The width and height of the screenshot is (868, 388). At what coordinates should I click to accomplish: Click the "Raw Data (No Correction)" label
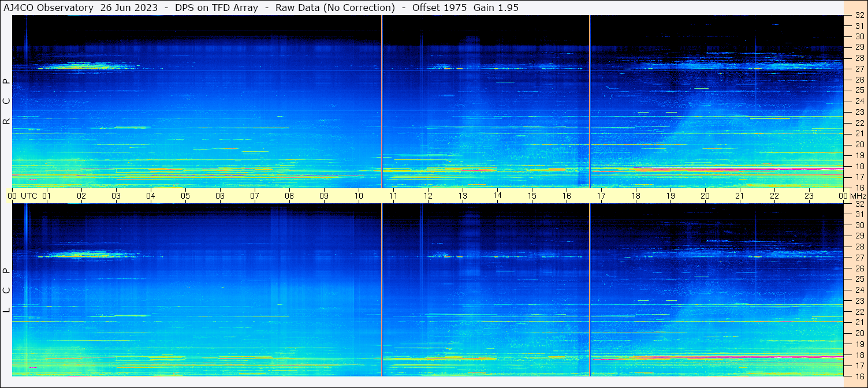pos(335,8)
